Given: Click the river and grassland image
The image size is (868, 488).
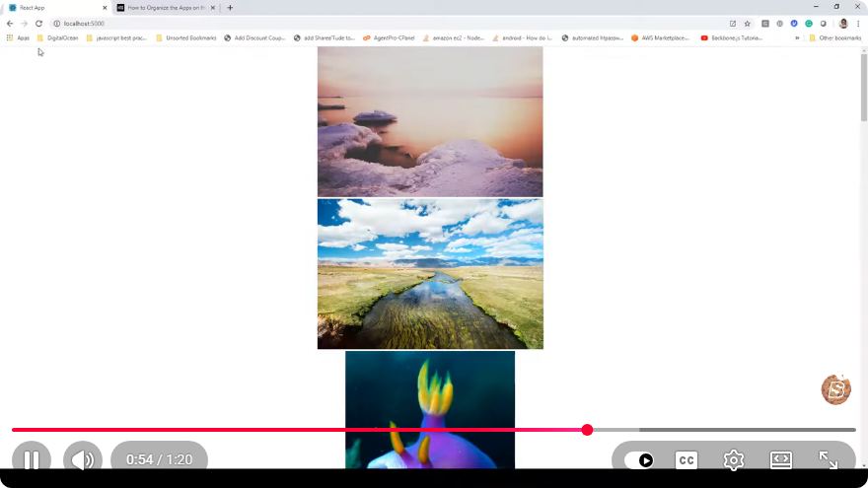Looking at the screenshot, I should pos(430,274).
